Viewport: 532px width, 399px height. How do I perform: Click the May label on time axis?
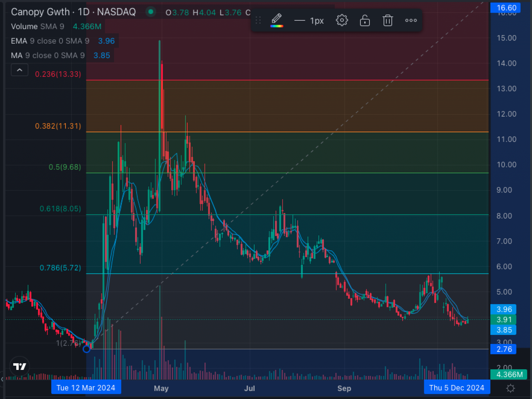point(161,388)
